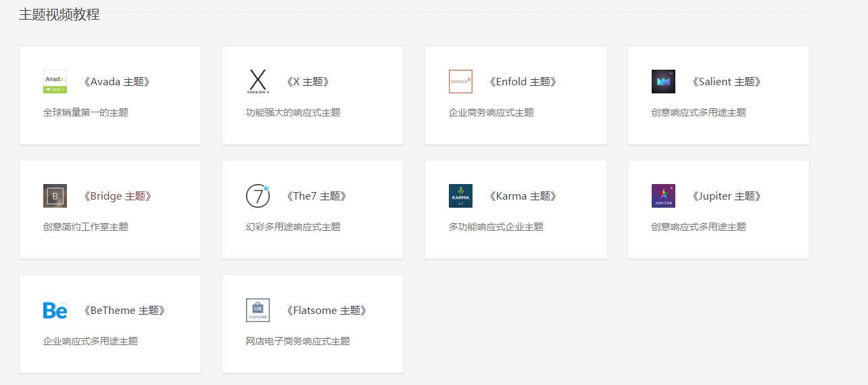The height and width of the screenshot is (385, 868).
Task: Click the Jupiter theme logo icon
Action: click(663, 196)
